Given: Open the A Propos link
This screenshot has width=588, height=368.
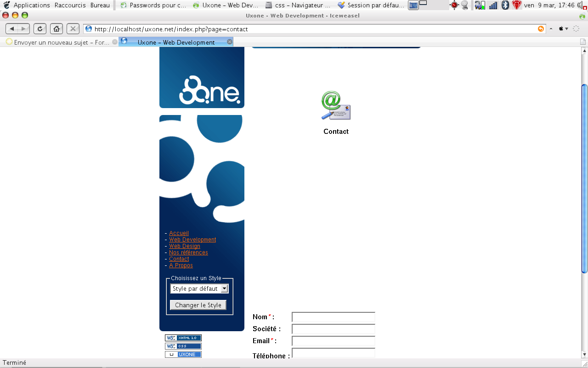Looking at the screenshot, I should click(x=181, y=265).
